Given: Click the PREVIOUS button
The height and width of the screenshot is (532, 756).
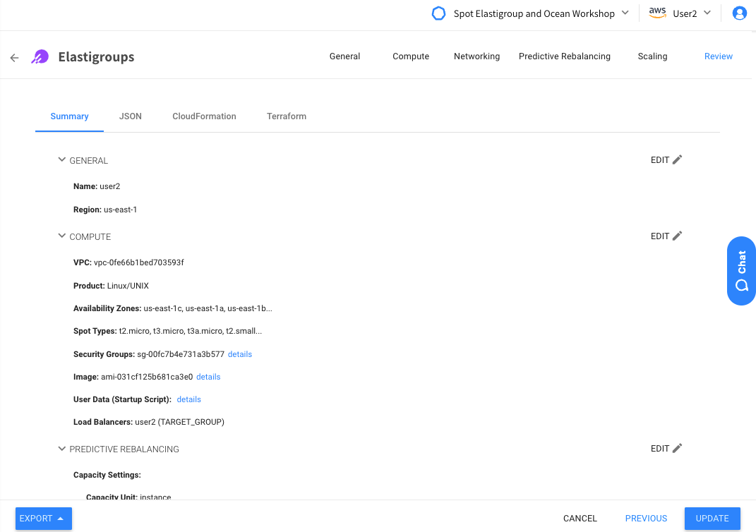Looking at the screenshot, I should 646,519.
